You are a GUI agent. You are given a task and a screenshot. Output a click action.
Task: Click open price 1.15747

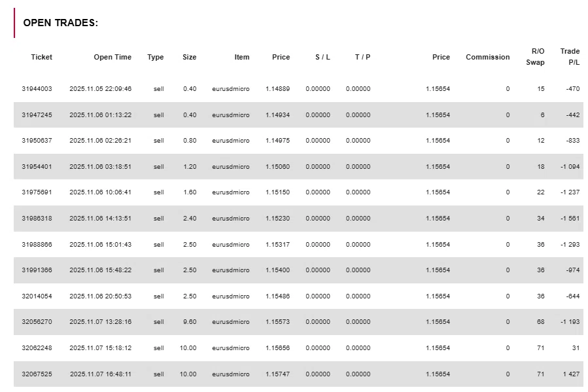(x=277, y=374)
